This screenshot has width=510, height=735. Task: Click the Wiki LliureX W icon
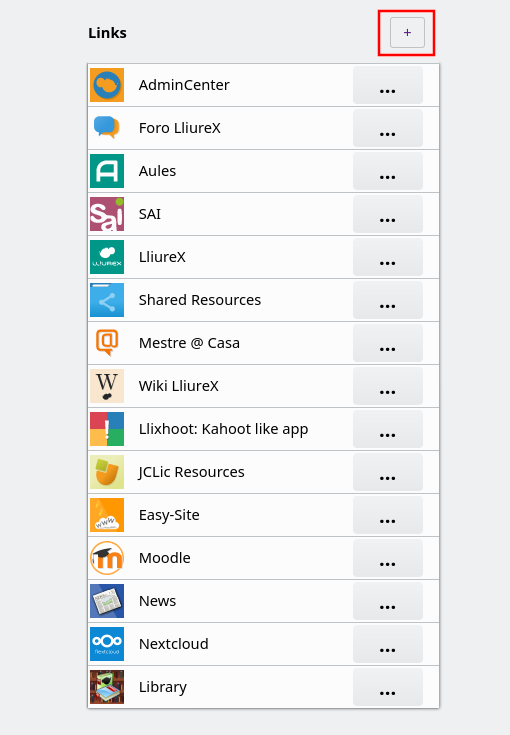click(x=107, y=386)
